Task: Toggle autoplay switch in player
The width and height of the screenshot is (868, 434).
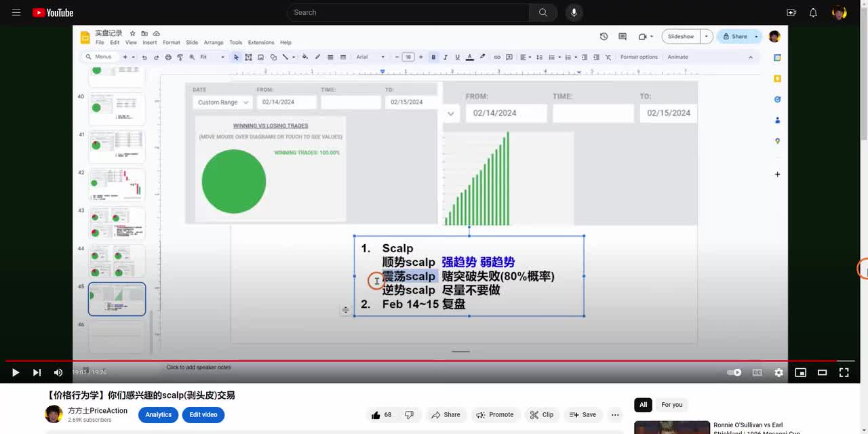Action: [x=734, y=372]
